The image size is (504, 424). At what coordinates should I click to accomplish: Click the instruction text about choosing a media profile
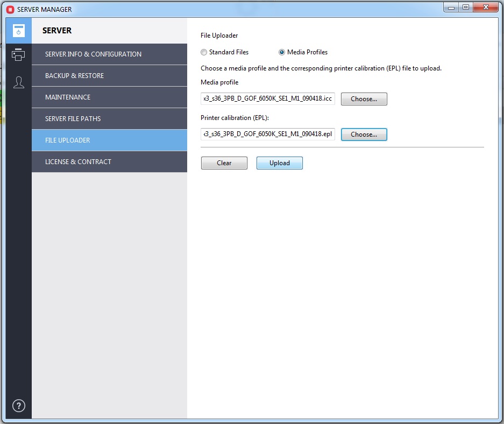321,68
